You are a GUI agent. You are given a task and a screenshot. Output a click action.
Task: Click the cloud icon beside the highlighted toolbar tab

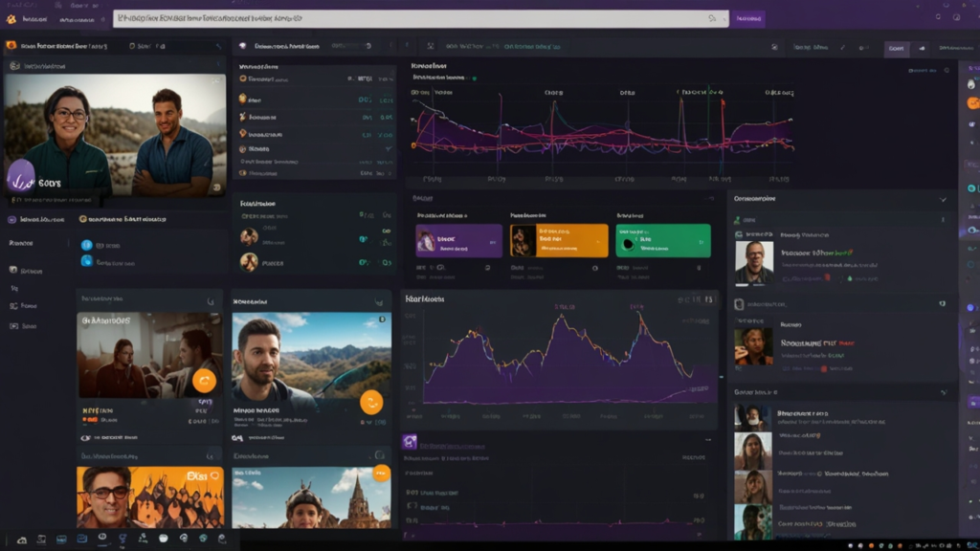pyautogui.click(x=922, y=48)
